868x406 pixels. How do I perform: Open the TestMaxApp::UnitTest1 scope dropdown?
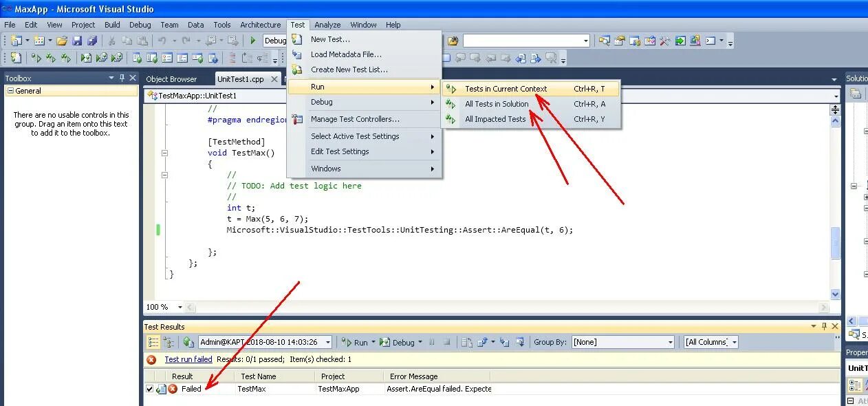click(836, 96)
